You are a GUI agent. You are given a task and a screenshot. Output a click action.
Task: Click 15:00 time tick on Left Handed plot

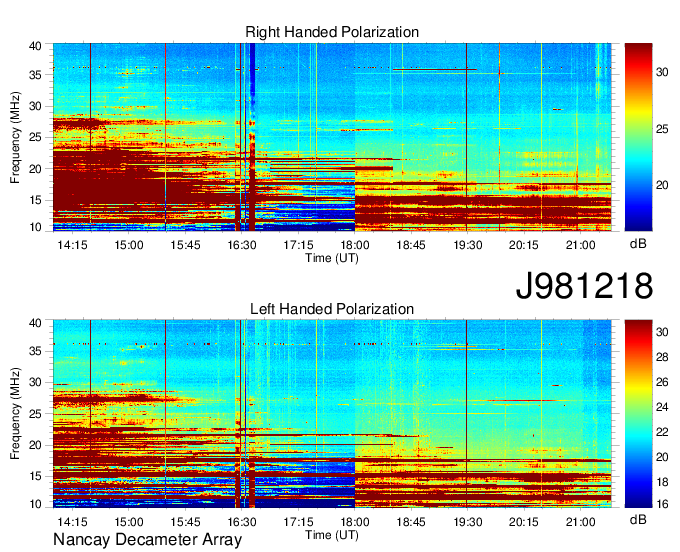pos(129,522)
